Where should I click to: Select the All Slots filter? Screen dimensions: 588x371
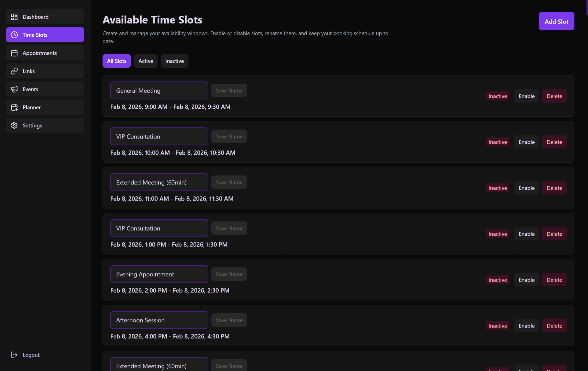pos(117,61)
